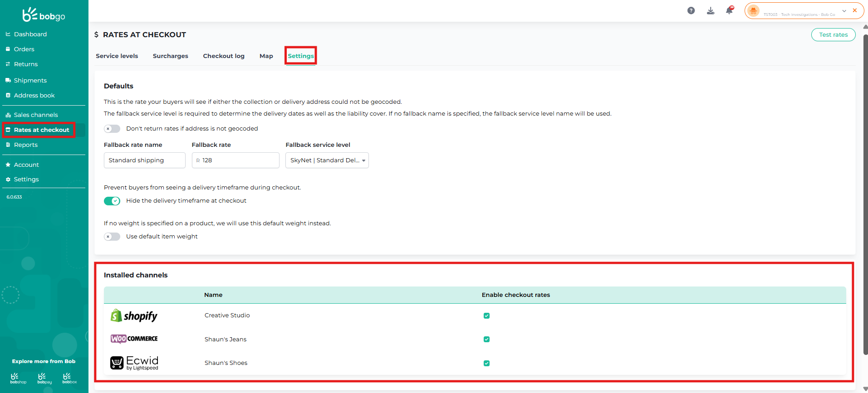Screen dimensions: 868x393
Task: Open the Fallback service level dropdown
Action: (x=327, y=160)
